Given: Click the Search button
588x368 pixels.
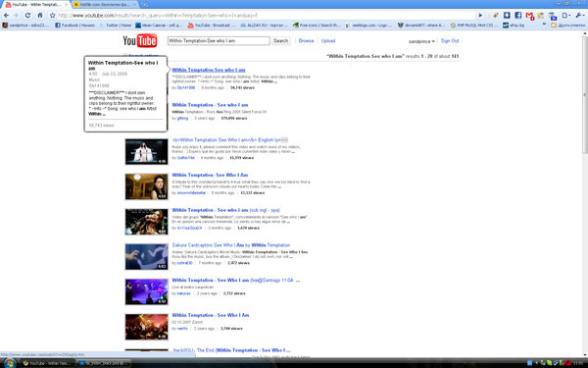Looking at the screenshot, I should pos(280,40).
